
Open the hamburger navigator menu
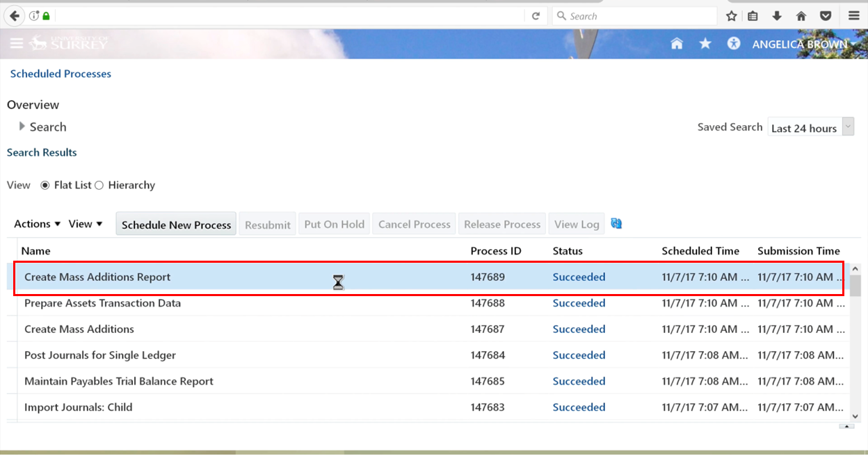(17, 44)
